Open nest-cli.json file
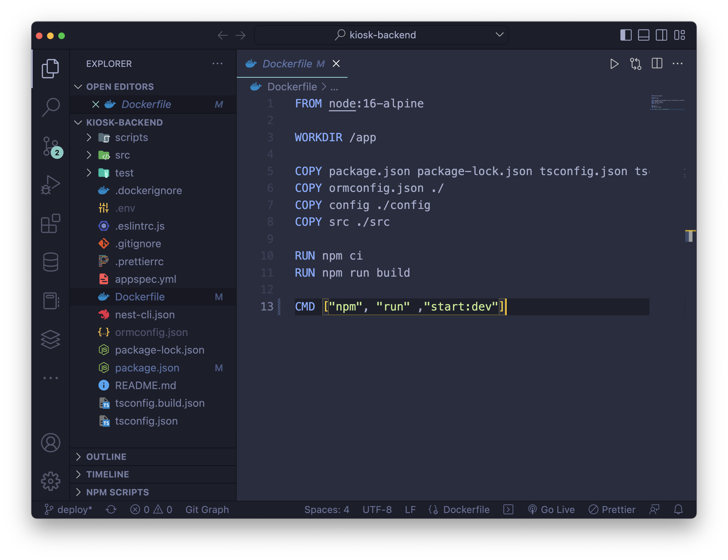This screenshot has width=728, height=560. (x=153, y=315)
